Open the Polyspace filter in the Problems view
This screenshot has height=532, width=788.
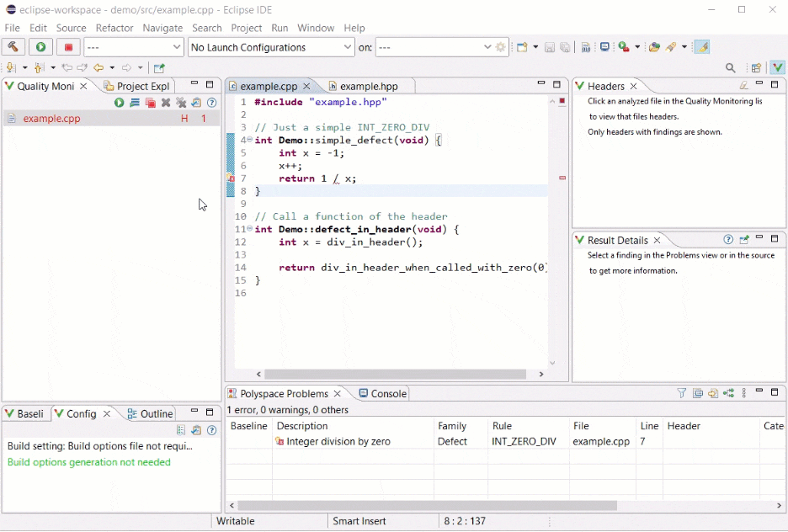click(x=682, y=392)
